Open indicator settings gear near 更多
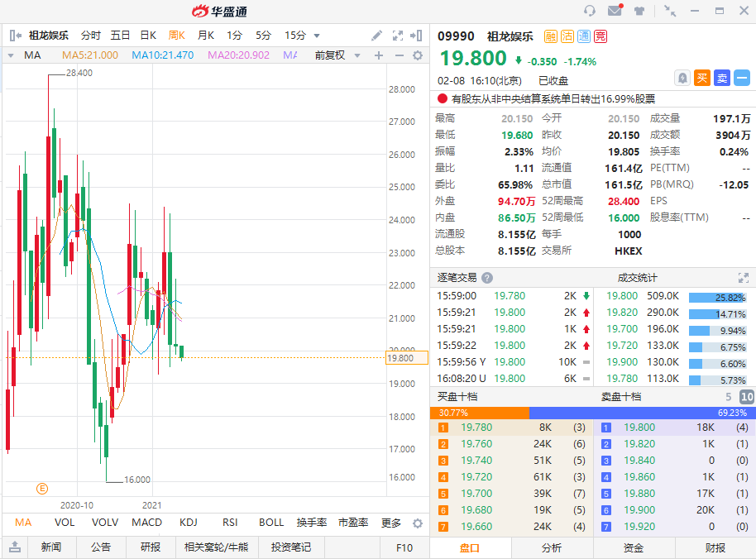The width and height of the screenshot is (756, 559). 418,523
